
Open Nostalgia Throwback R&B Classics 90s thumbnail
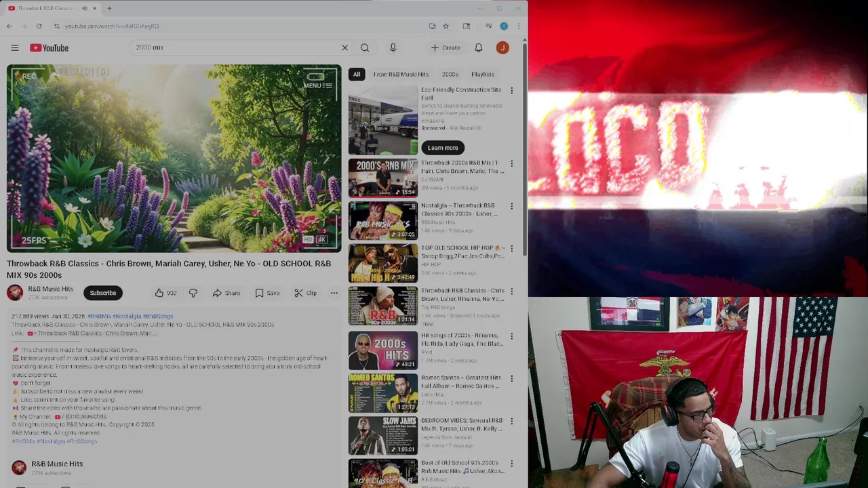(383, 220)
